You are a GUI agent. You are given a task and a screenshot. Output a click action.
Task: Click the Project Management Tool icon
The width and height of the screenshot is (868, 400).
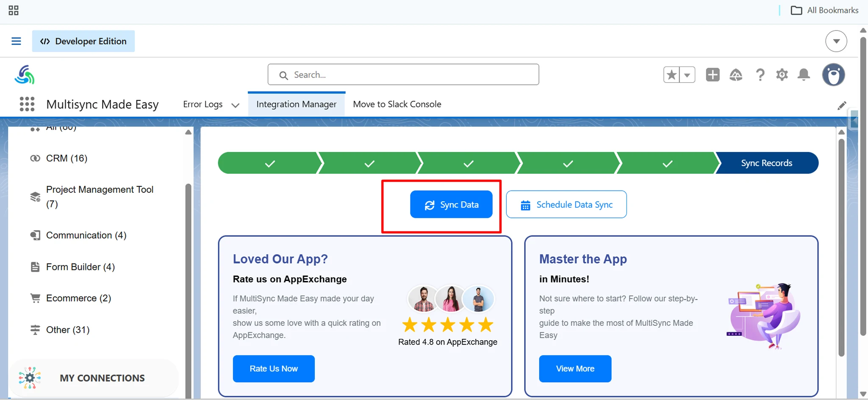click(35, 197)
